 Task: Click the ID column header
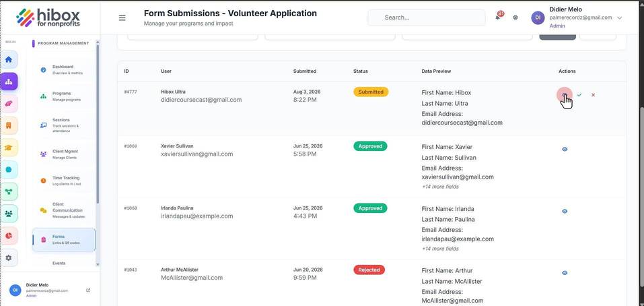pyautogui.click(x=127, y=71)
